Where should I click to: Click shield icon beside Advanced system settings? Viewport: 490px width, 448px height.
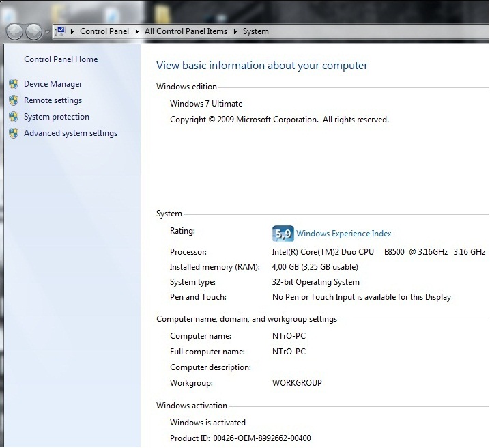pos(14,133)
